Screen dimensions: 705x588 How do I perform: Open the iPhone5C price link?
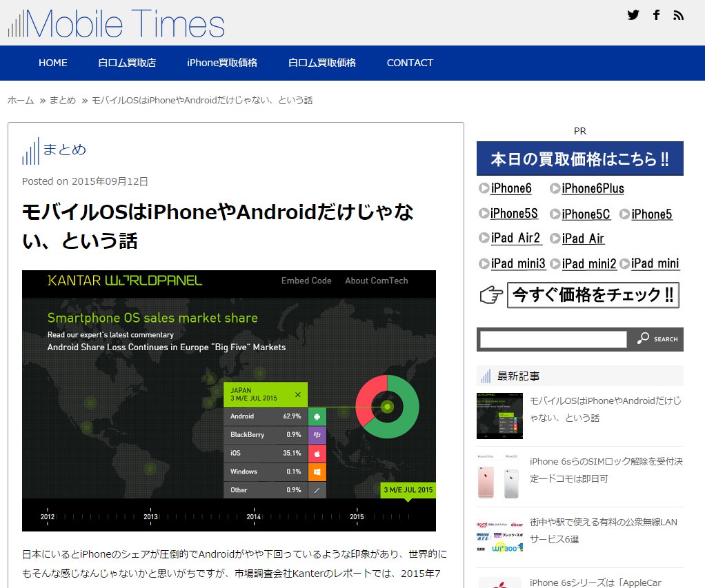[580, 214]
